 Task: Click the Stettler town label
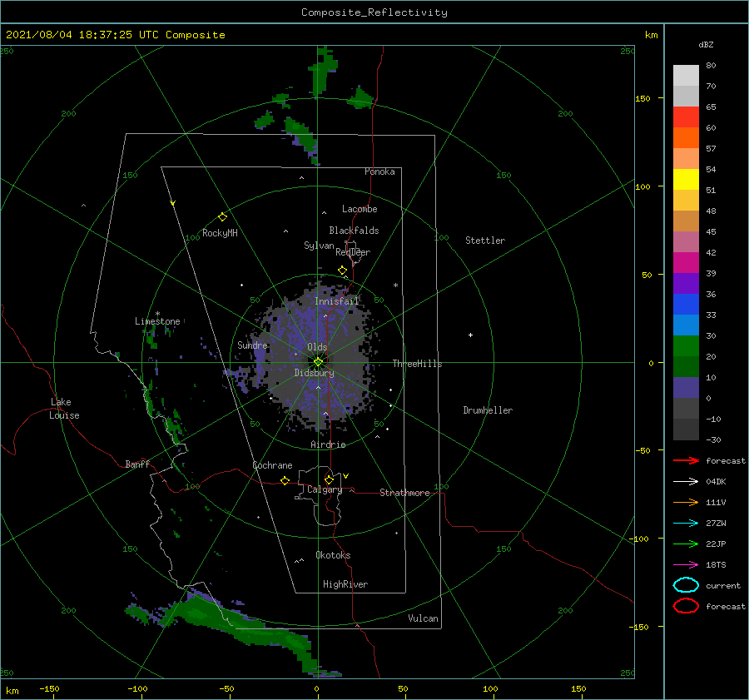[x=485, y=241]
